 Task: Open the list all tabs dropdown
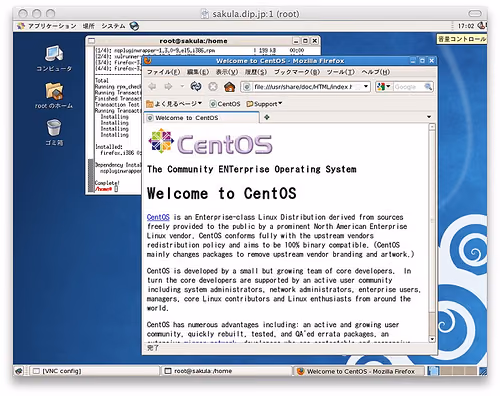pyautogui.click(x=429, y=117)
